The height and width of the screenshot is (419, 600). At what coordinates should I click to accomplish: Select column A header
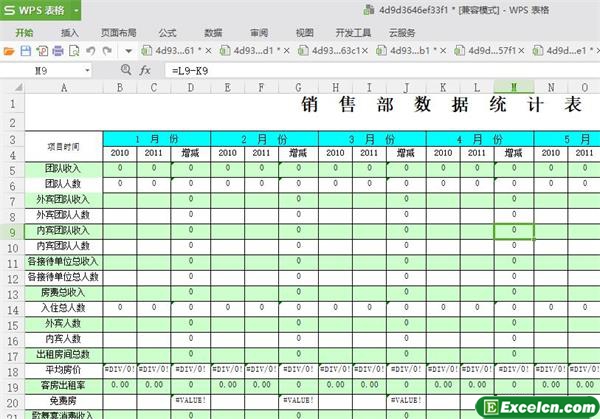[64, 88]
